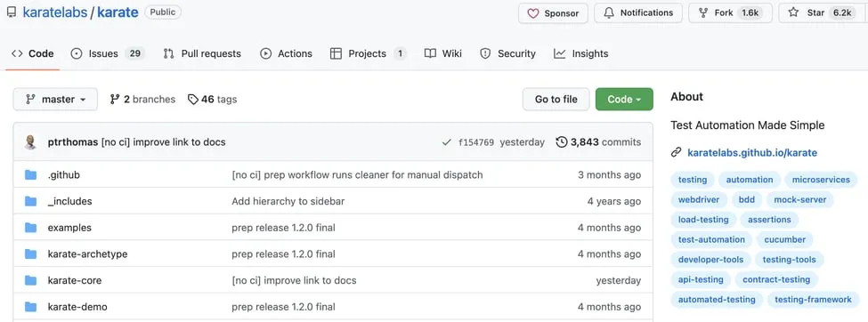Screen dimensions: 868x322
Task: Click ptrthomas avatar thumbnail
Action: coord(30,142)
